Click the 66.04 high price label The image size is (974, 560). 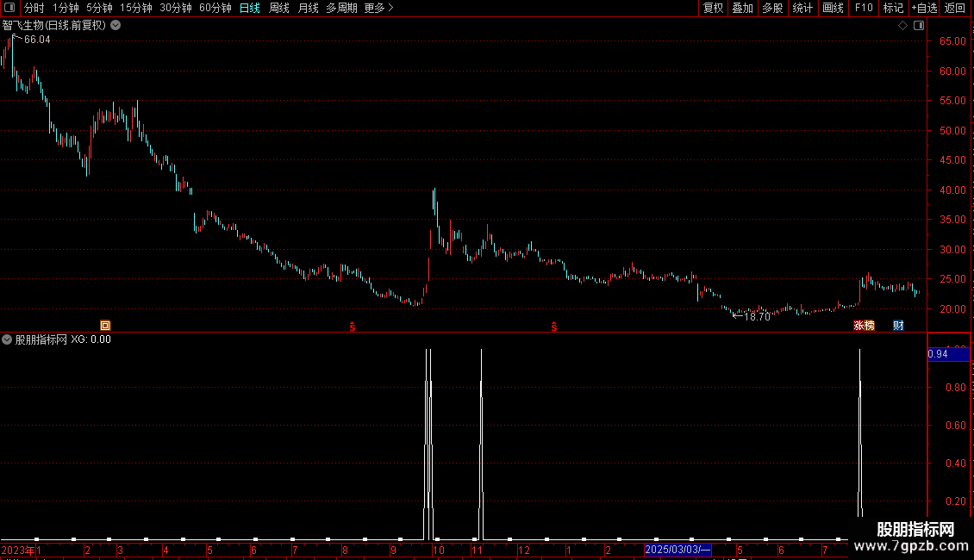click(37, 40)
